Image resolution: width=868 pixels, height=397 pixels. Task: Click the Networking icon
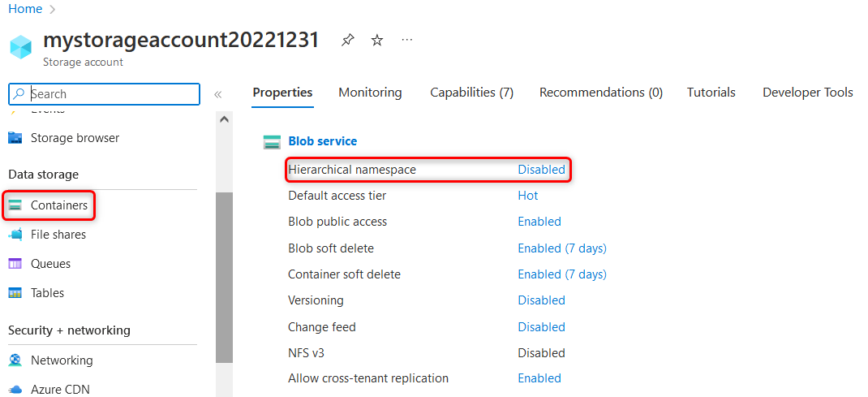[15, 360]
